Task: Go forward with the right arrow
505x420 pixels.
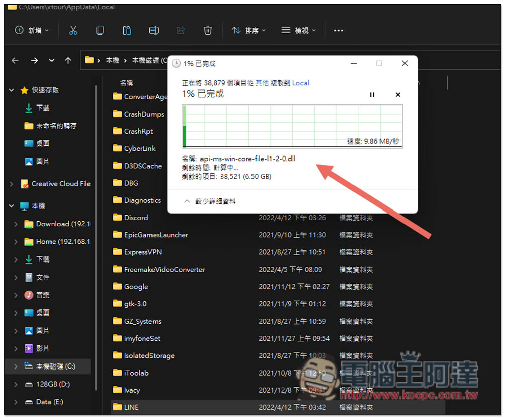Action: pyautogui.click(x=34, y=60)
